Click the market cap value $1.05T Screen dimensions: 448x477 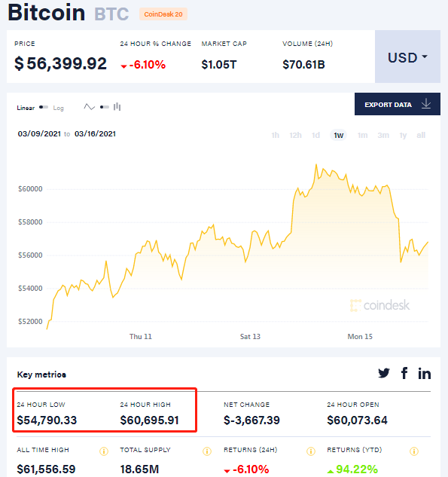(219, 65)
